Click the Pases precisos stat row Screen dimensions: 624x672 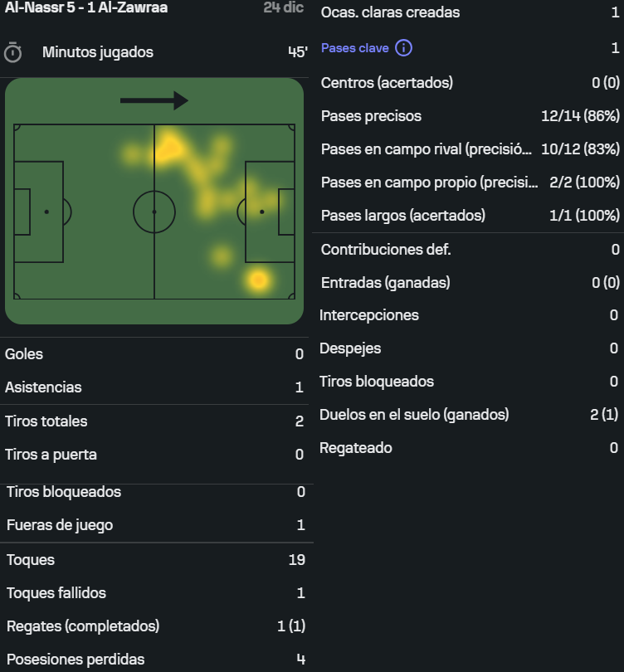[470, 116]
